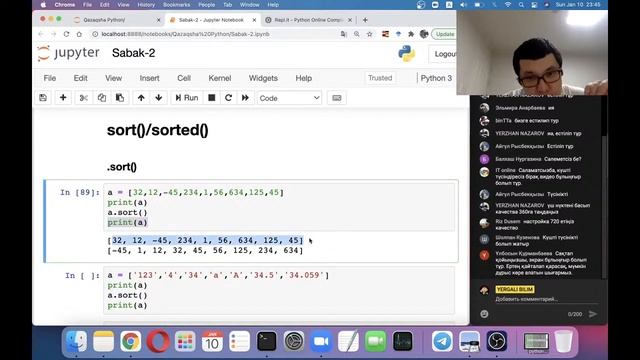Click the Python 3 kernel indicator

pyautogui.click(x=436, y=78)
